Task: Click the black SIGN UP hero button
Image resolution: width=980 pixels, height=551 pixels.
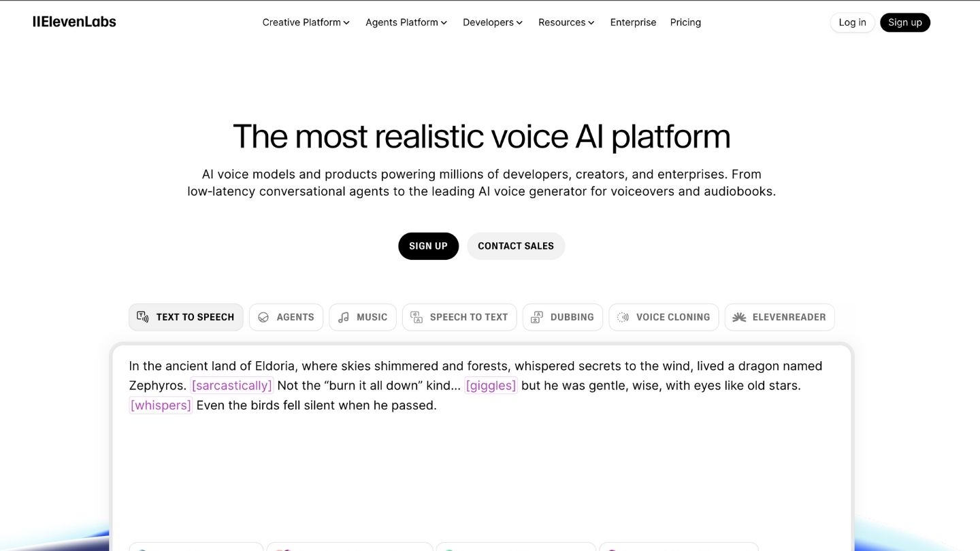Action: click(x=428, y=246)
